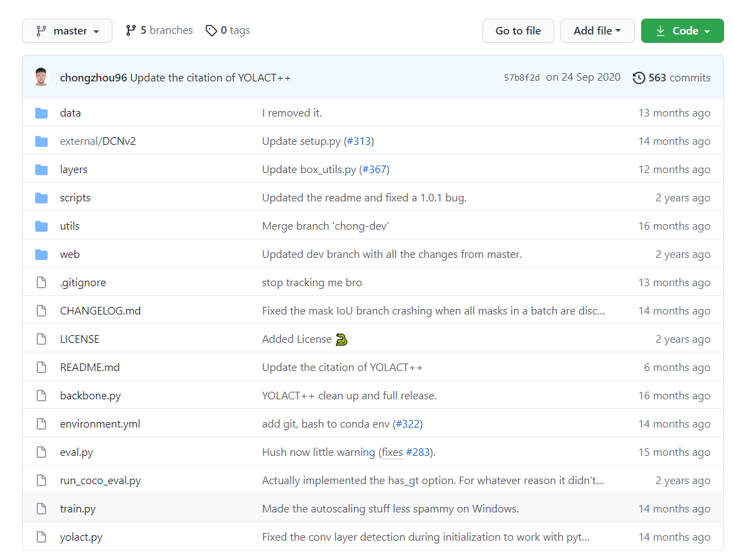Click the backbone.py file icon
Image resolution: width=733 pixels, height=560 pixels.
(41, 396)
